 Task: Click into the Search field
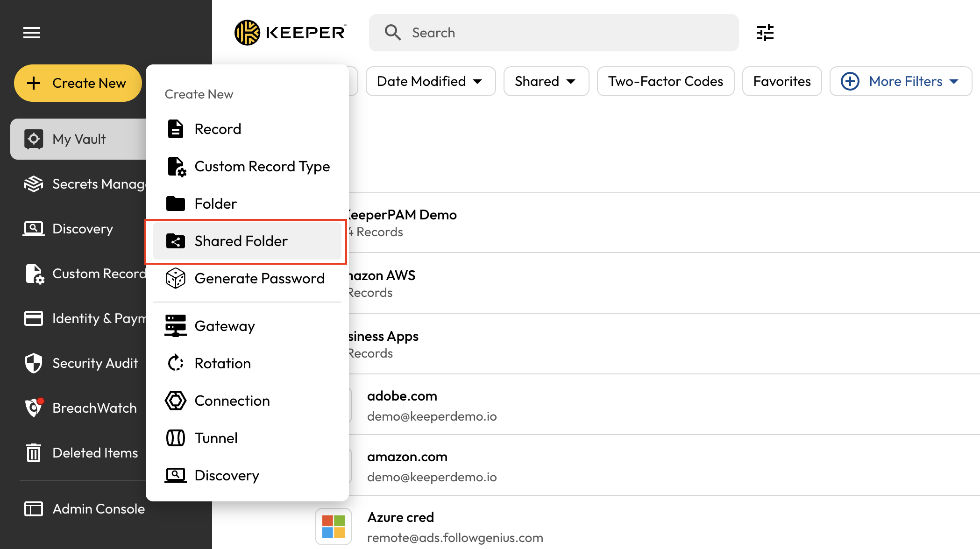[561, 33]
